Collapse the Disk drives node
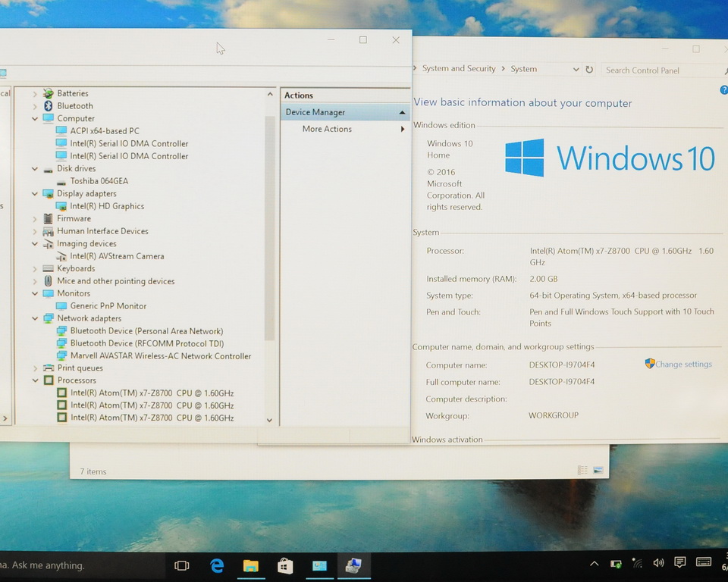 pos(35,168)
